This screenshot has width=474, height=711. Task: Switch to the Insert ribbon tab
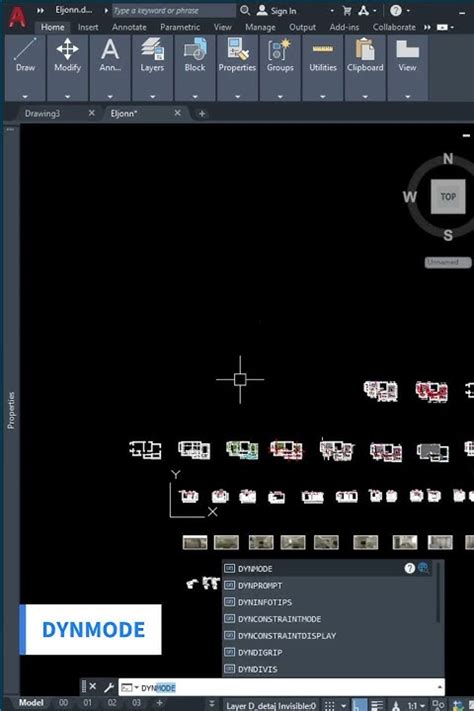[x=88, y=27]
